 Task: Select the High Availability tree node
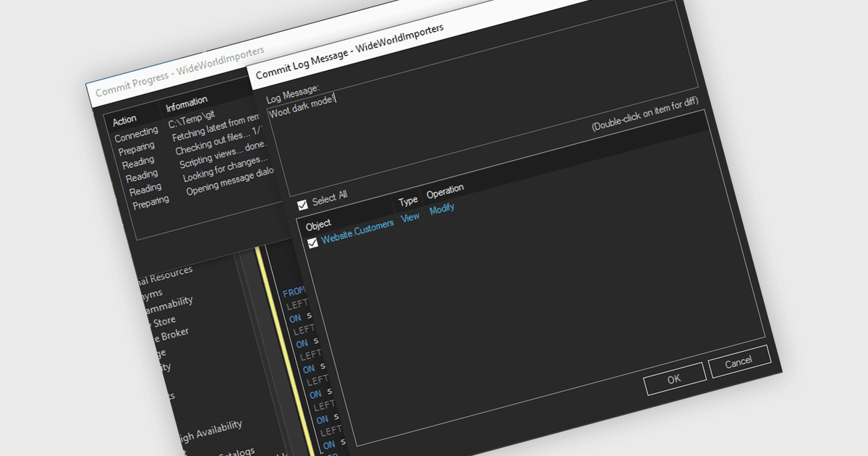click(210, 430)
